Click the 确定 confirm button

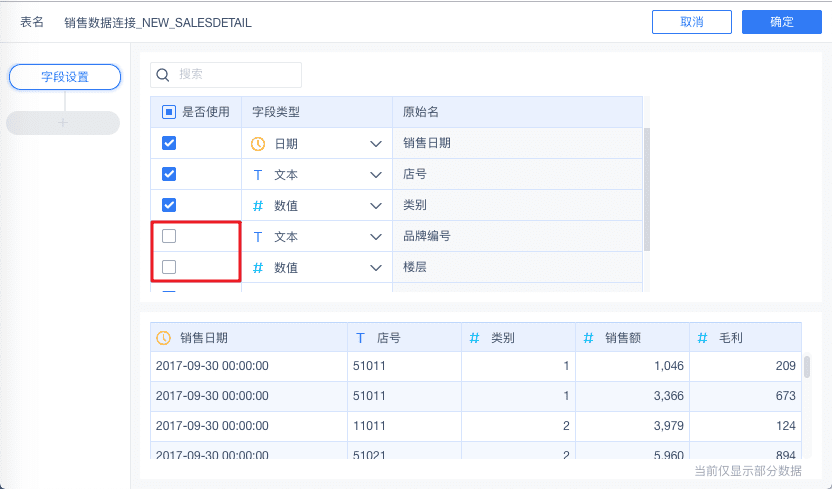782,22
